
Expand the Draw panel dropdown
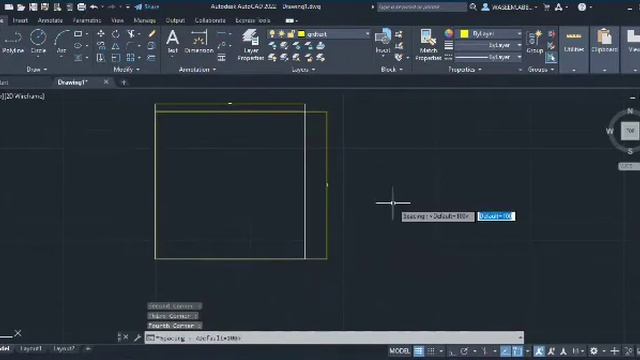pyautogui.click(x=36, y=70)
